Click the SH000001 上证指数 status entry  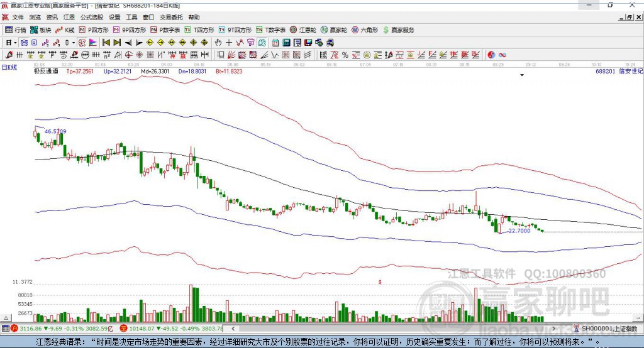[609, 329]
